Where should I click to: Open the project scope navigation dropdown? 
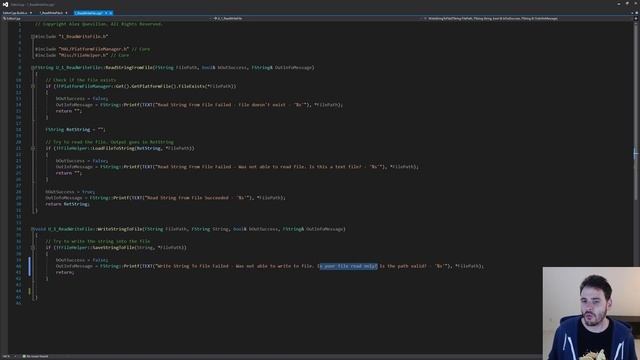pyautogui.click(x=106, y=18)
